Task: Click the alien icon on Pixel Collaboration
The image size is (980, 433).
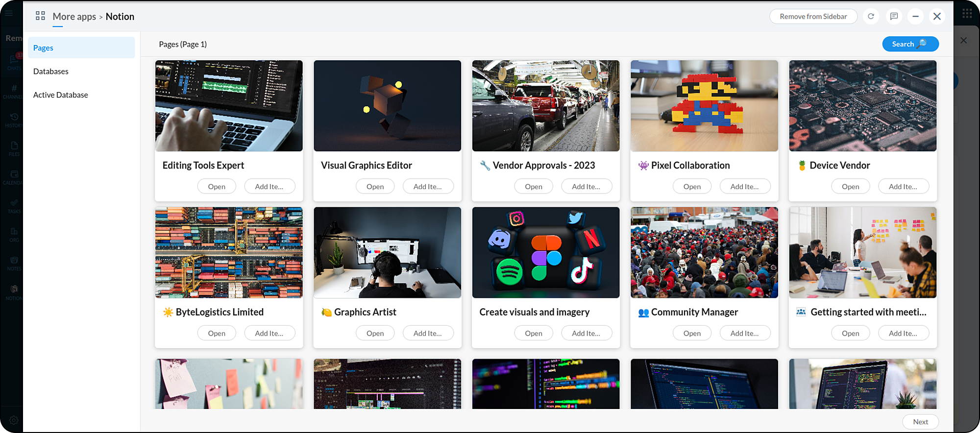Action: click(x=643, y=166)
